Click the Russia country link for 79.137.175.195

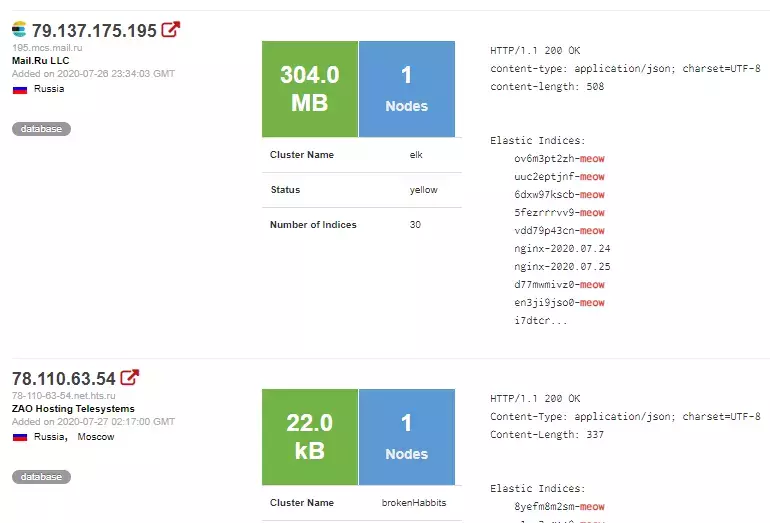coord(49,89)
